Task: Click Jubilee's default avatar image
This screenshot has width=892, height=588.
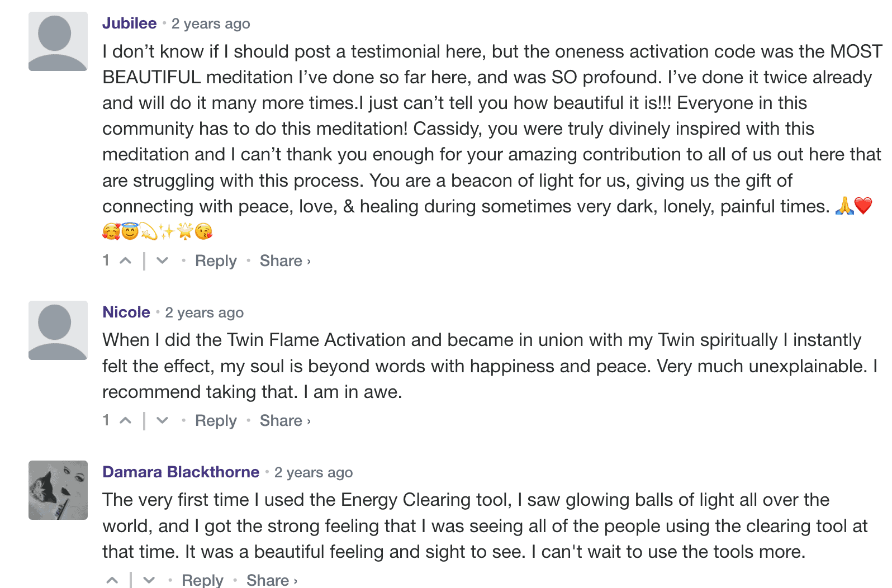Action: tap(58, 41)
